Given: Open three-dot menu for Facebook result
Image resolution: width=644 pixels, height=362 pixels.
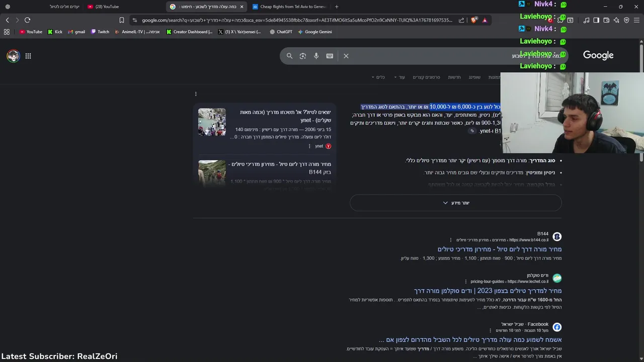Looking at the screenshot, I should pyautogui.click(x=490, y=330).
